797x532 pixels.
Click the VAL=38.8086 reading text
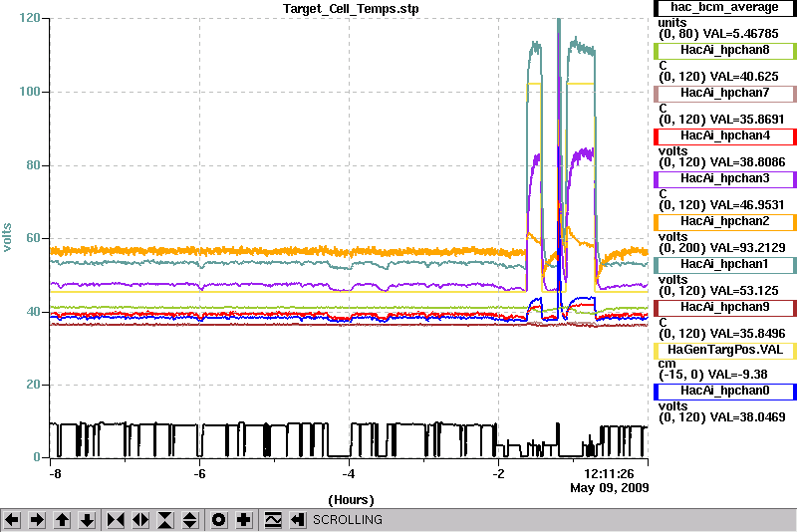pyautogui.click(x=748, y=162)
